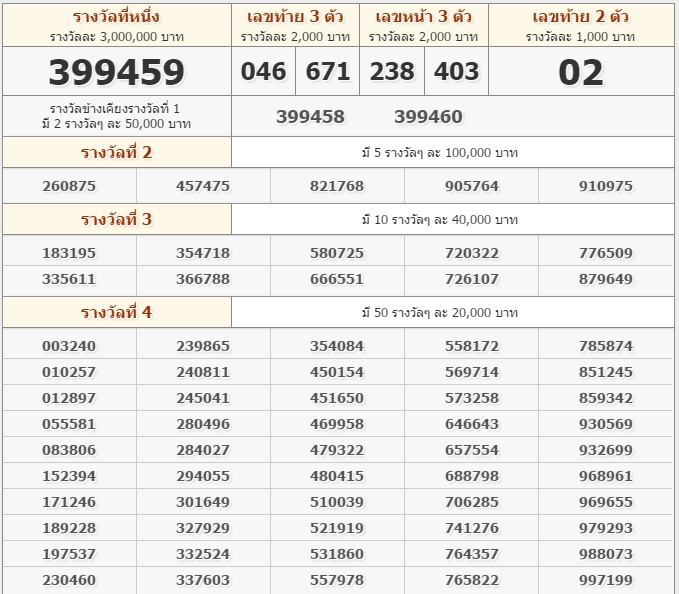Select third prize number 335611
The image size is (679, 594).
[x=69, y=279]
